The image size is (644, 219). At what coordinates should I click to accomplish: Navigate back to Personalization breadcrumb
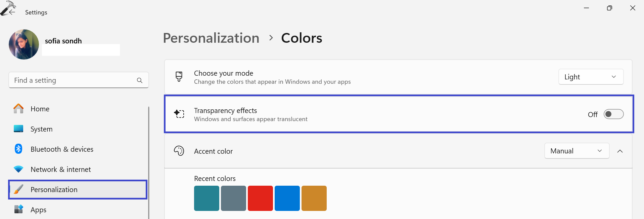(x=211, y=38)
